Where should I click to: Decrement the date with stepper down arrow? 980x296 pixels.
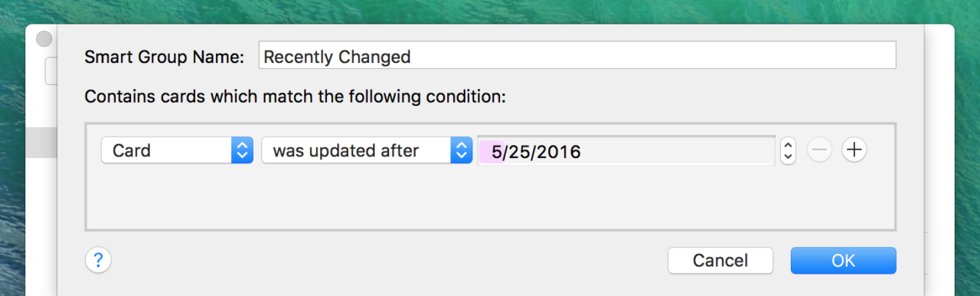coord(788,157)
